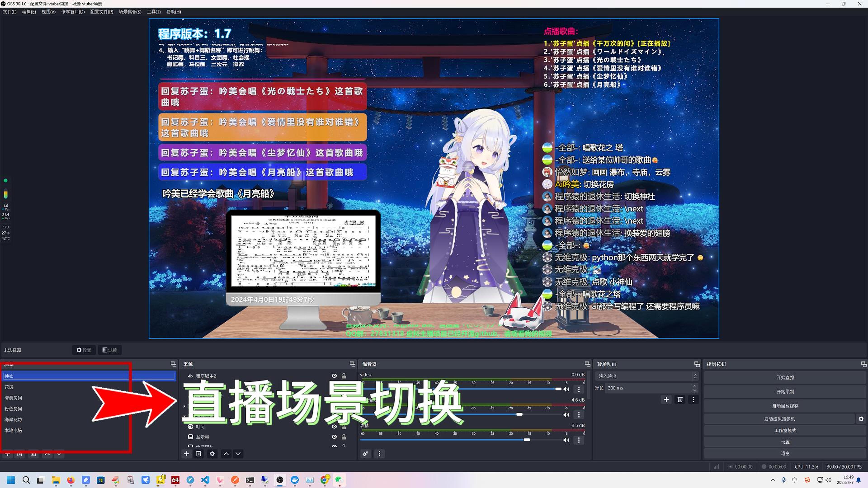Open the 帮助(H) menu
Image resolution: width=868 pixels, height=488 pixels.
tap(174, 12)
